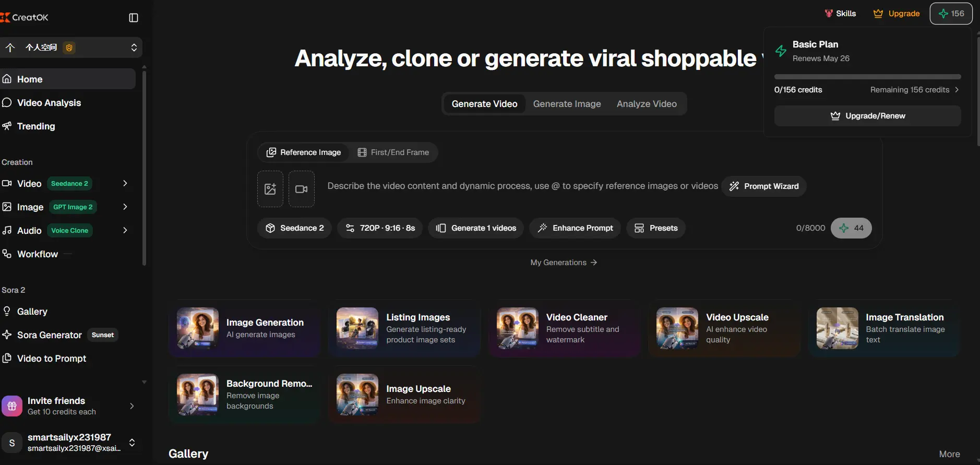Open the 个人空间 workspace switcher dropdown
This screenshot has height=465, width=980.
coord(71,47)
